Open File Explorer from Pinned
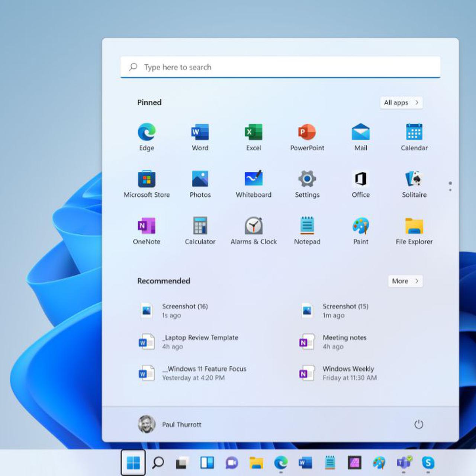 tap(414, 231)
